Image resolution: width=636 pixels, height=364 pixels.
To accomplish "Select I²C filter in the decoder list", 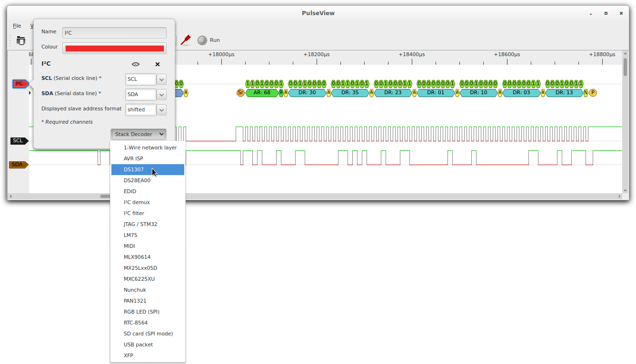I will 134,213.
